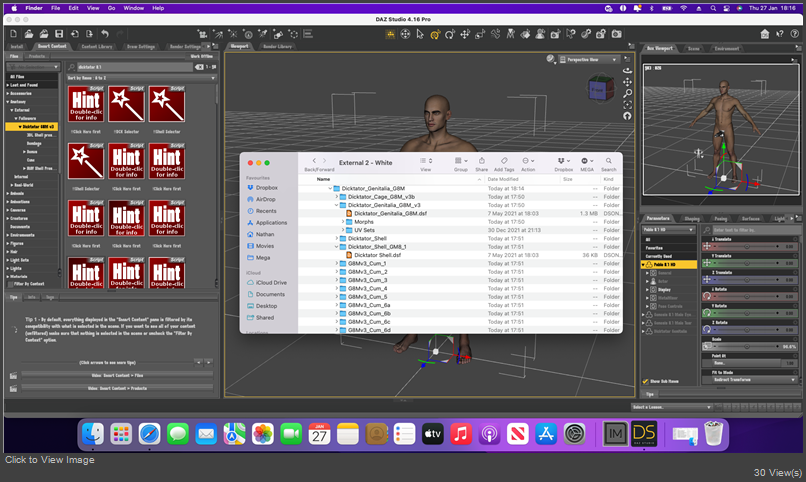Click the New Scene file icon
Image resolution: width=806 pixels, height=482 pixels.
13,34
